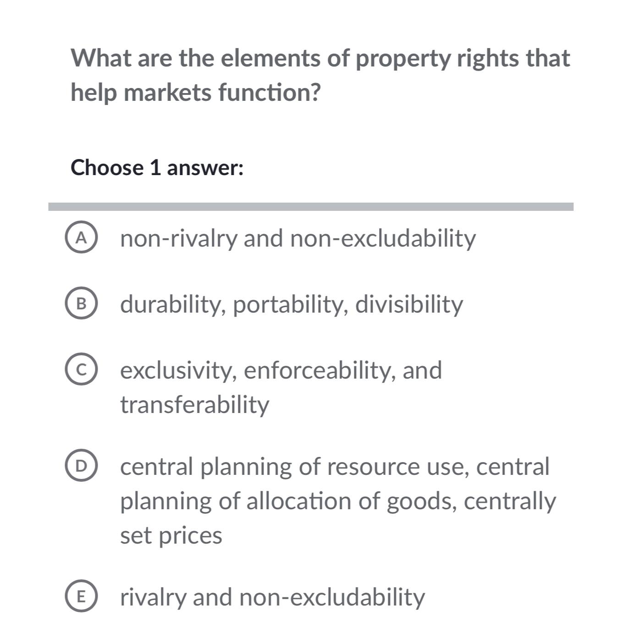Click the phrase 'centrally set prices' in option D
644x644 pixels.
(171, 535)
